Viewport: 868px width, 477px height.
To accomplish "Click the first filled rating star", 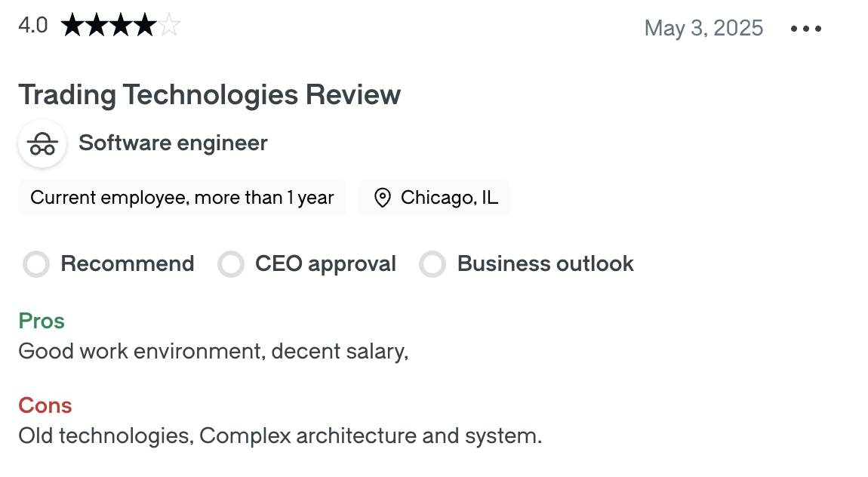I will [x=72, y=26].
